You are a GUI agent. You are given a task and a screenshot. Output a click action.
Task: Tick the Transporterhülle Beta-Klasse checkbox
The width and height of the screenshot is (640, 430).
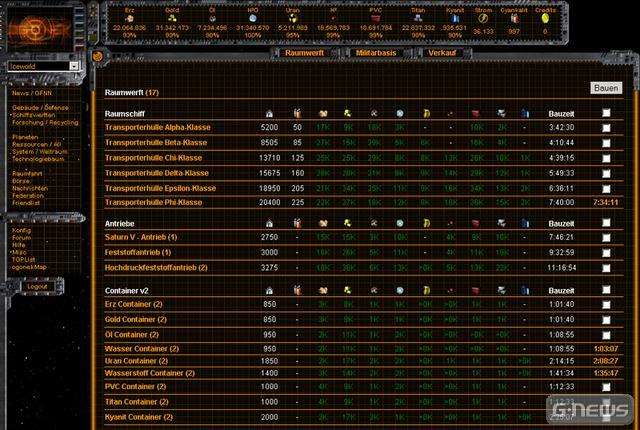pos(607,143)
